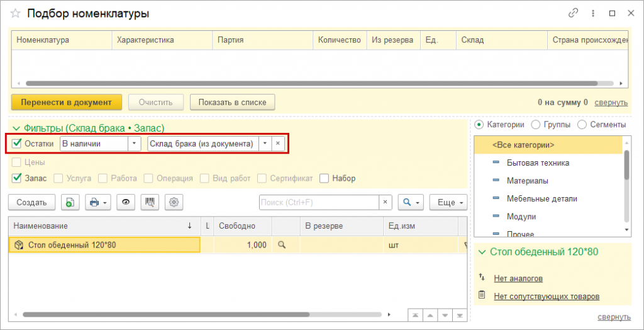Open the В наличии dropdown
644x330 pixels.
point(134,144)
